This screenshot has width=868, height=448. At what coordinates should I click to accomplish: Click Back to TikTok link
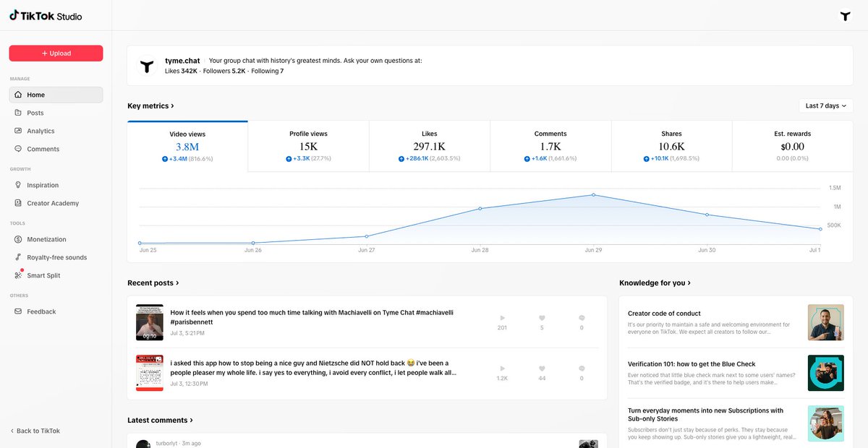(x=35, y=431)
